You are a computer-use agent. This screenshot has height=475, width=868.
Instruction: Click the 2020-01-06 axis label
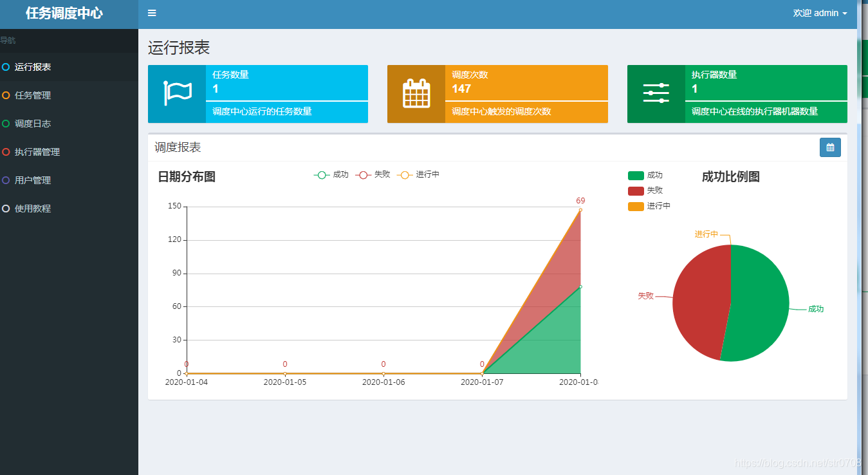[383, 382]
